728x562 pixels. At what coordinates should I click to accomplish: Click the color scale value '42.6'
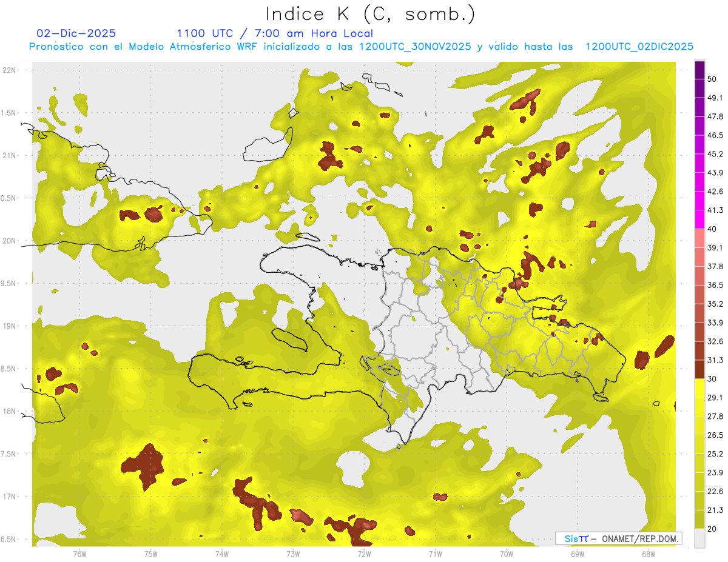(715, 192)
